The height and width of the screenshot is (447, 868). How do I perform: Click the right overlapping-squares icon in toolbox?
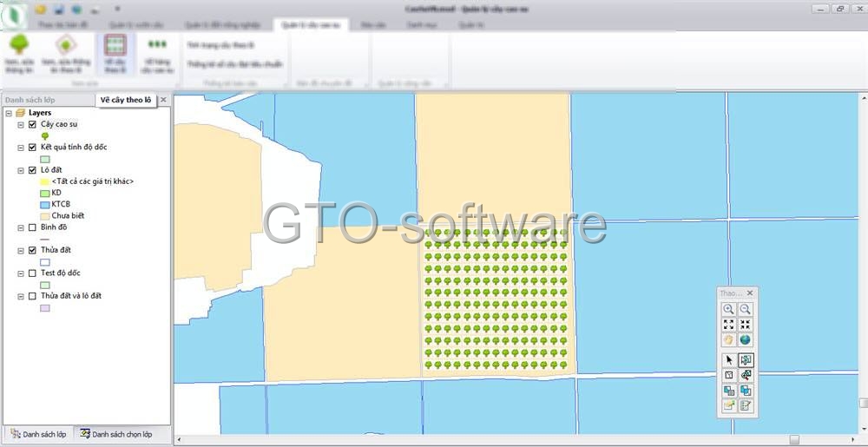click(x=745, y=391)
